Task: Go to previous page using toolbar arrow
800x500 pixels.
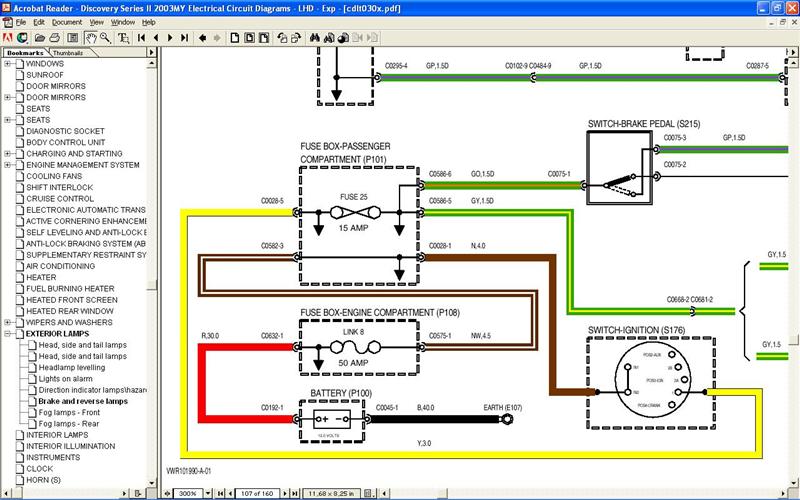Action: [x=156, y=38]
